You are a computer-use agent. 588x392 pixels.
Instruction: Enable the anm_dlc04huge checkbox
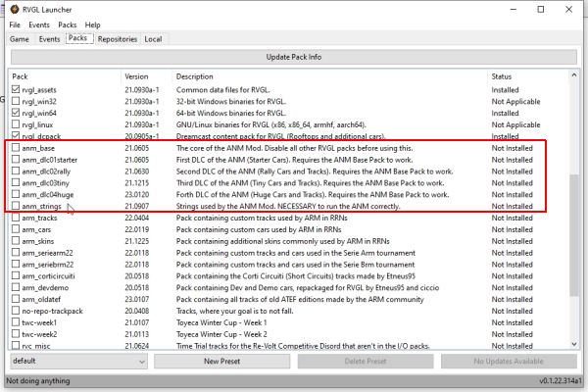coord(16,194)
